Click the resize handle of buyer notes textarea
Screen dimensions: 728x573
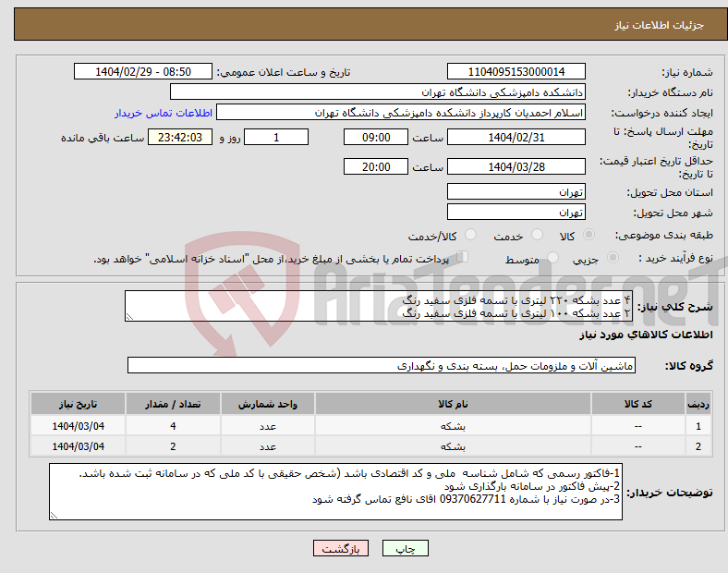click(54, 516)
